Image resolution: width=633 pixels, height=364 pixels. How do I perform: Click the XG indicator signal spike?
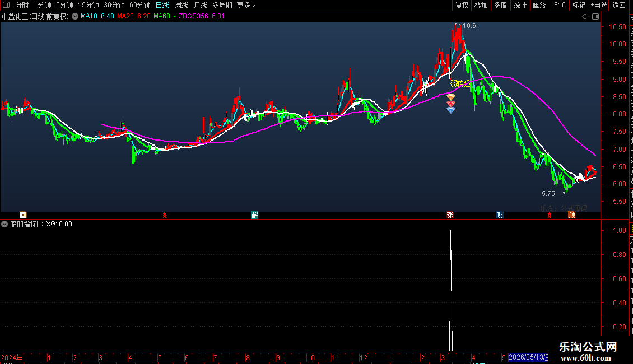click(450, 291)
